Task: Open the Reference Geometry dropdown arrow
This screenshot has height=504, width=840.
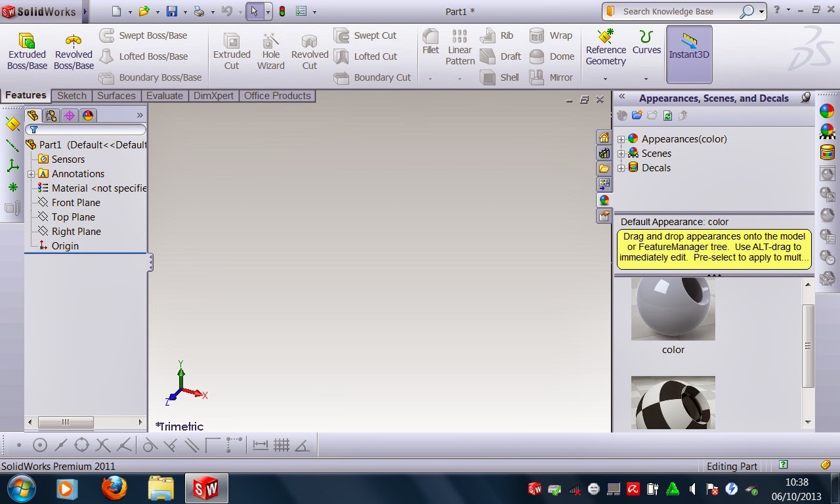Action: [606, 79]
